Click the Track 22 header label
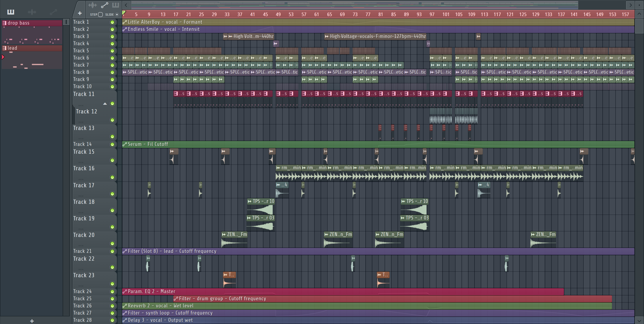644x324 pixels. point(84,259)
